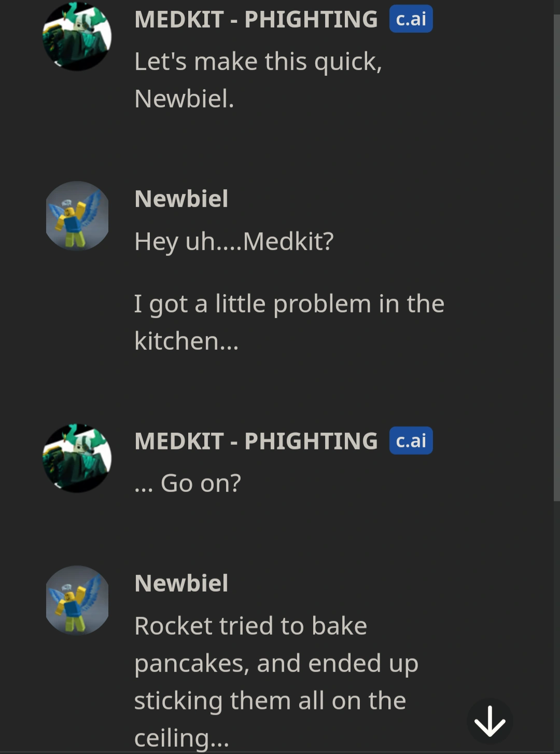Click Newbiel's second avatar image
This screenshot has width=560, height=754.
coord(76,601)
